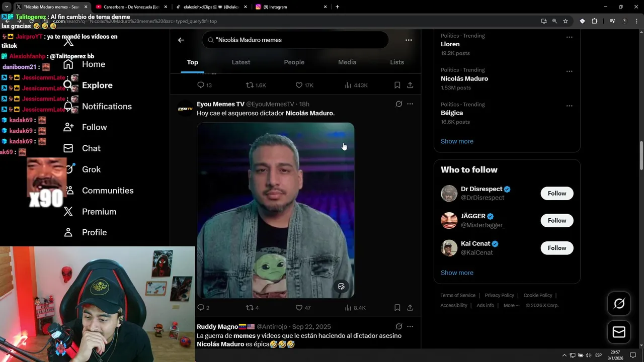Open the messages floating button
The height and width of the screenshot is (362, 644).
(619, 332)
